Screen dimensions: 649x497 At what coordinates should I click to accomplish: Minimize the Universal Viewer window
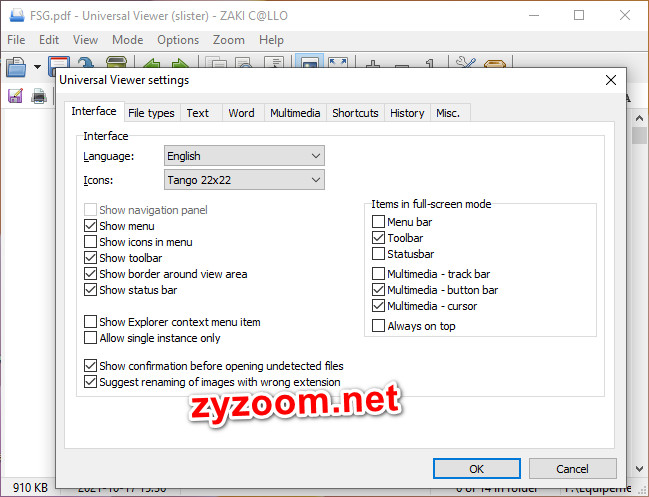point(534,15)
